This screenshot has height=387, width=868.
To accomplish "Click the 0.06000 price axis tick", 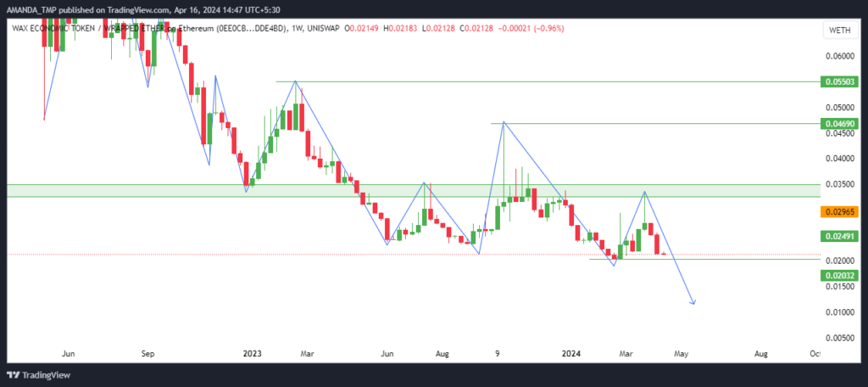I will point(842,56).
